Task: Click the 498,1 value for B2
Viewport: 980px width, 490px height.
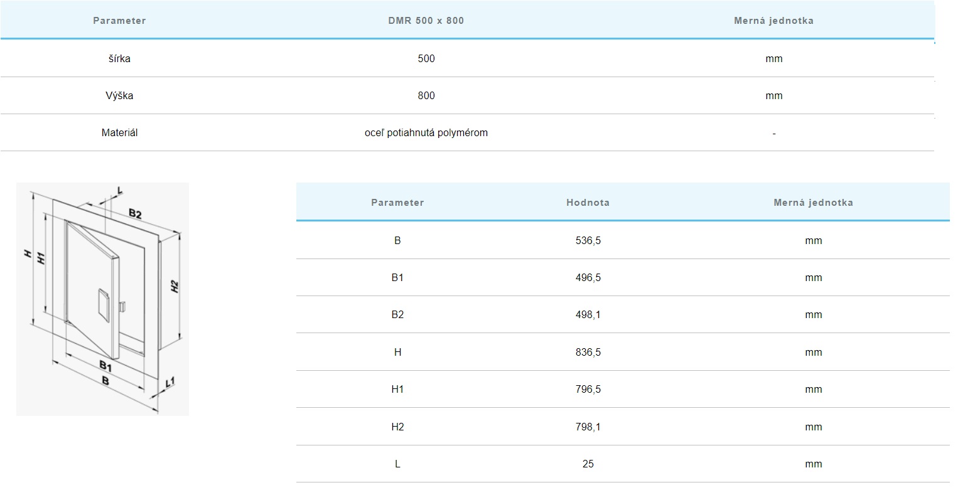Action: click(x=588, y=315)
